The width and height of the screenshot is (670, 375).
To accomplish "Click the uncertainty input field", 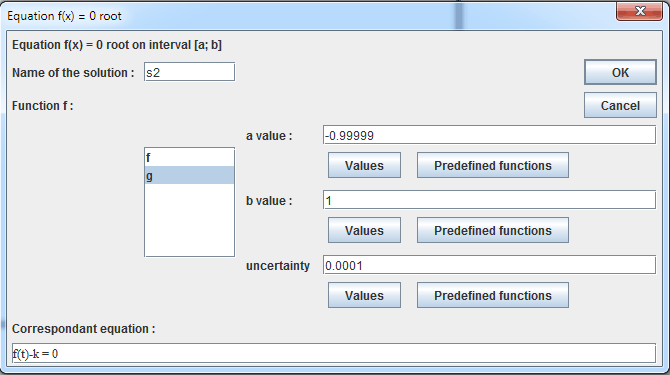I will click(x=489, y=265).
